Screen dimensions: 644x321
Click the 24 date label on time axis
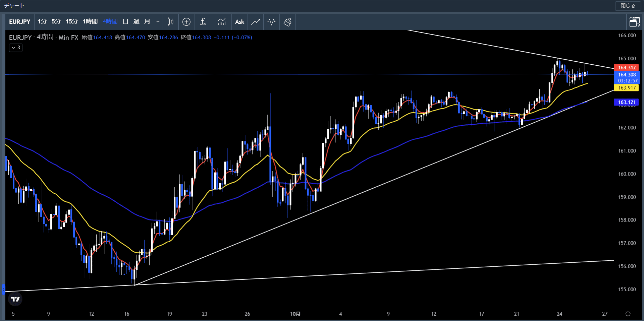pyautogui.click(x=559, y=314)
